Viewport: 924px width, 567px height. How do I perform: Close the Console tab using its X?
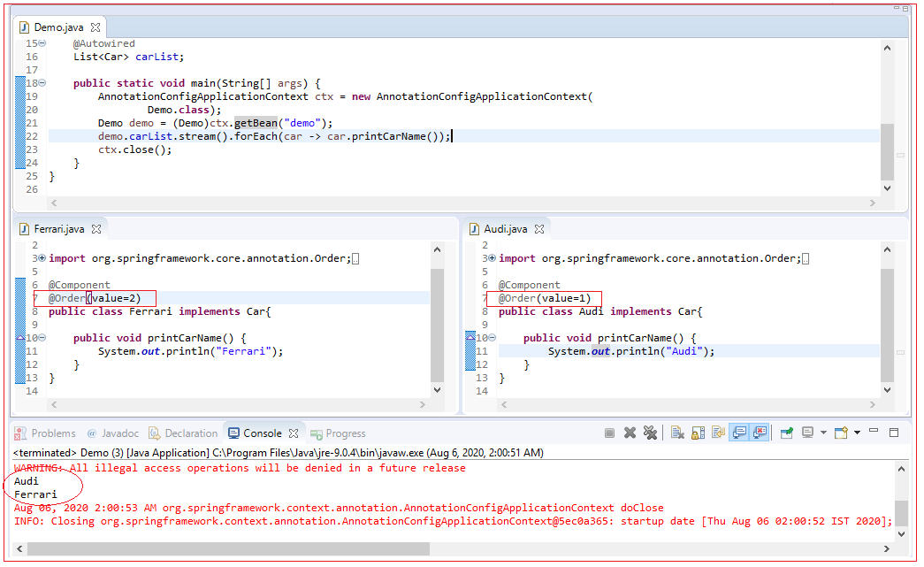coord(294,433)
